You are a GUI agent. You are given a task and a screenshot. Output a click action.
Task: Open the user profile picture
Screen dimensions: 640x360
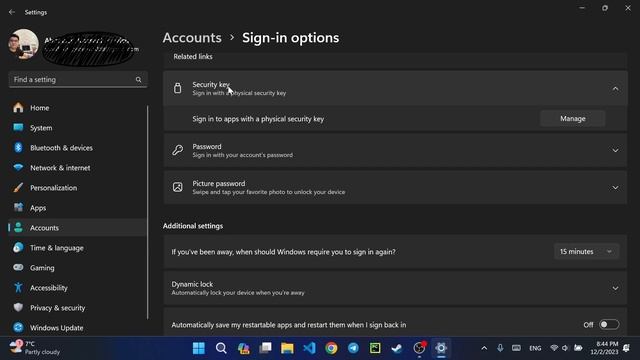23,44
